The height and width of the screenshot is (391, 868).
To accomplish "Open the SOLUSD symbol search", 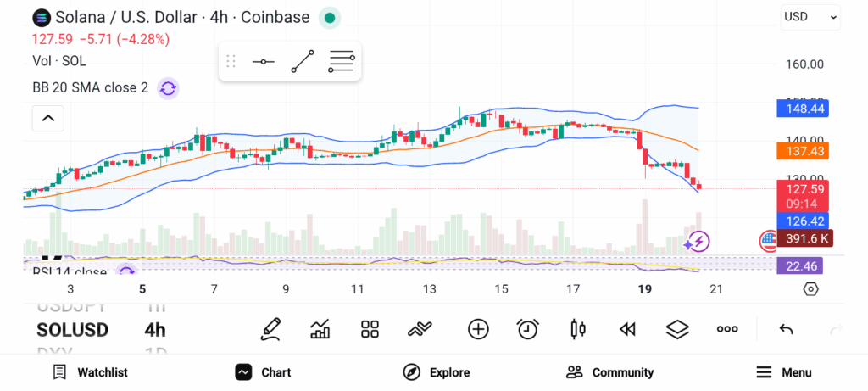I will click(72, 330).
